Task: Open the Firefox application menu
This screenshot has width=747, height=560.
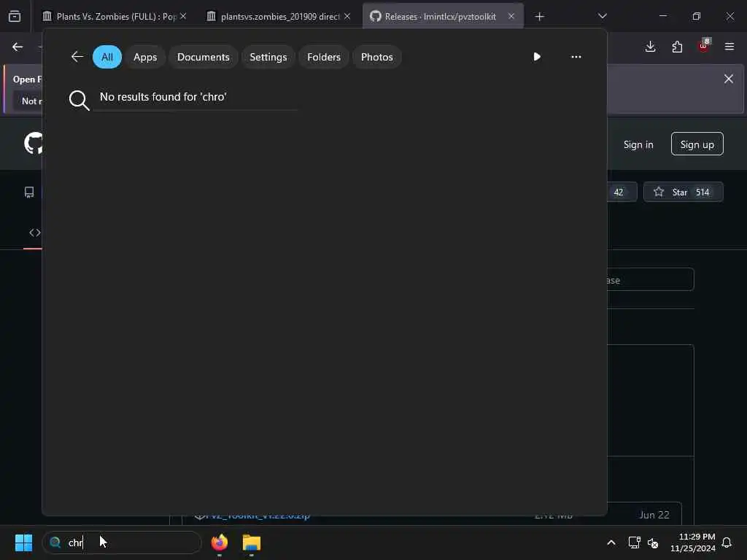Action: [x=729, y=47]
